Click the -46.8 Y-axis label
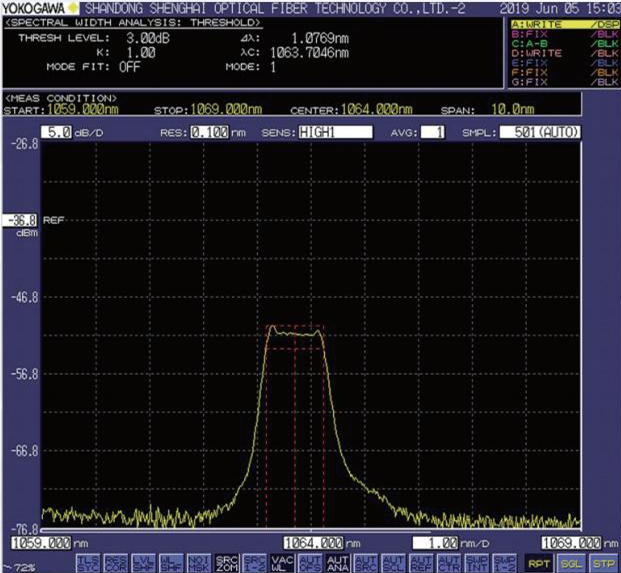The width and height of the screenshot is (621, 573). tap(25, 297)
